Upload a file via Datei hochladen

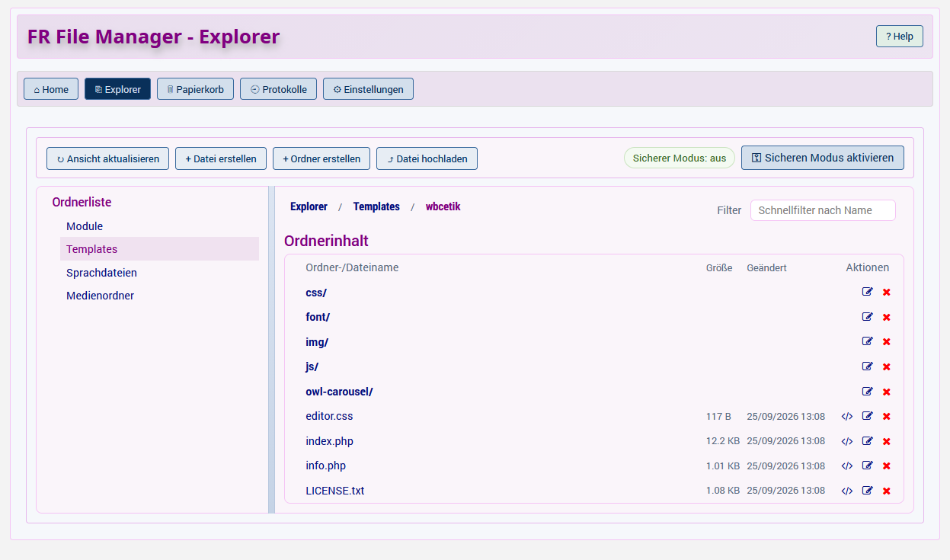(x=427, y=158)
